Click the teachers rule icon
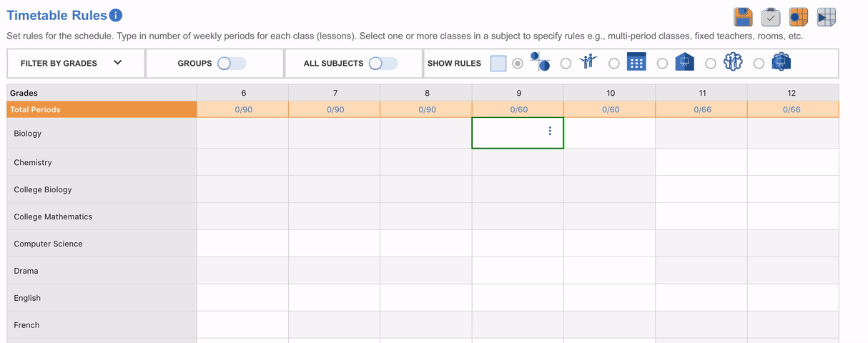Screen dimensions: 868x343 point(588,62)
